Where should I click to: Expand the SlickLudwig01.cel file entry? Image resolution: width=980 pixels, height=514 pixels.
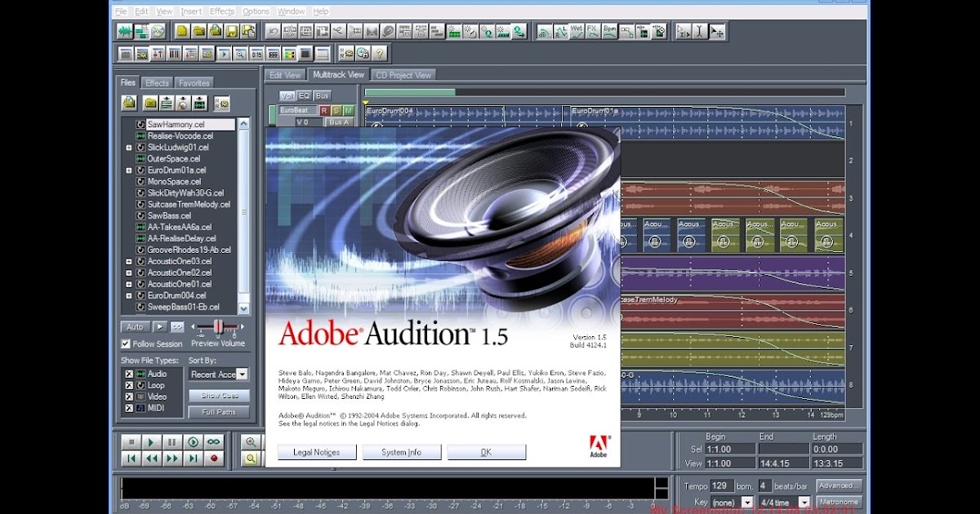point(129,148)
